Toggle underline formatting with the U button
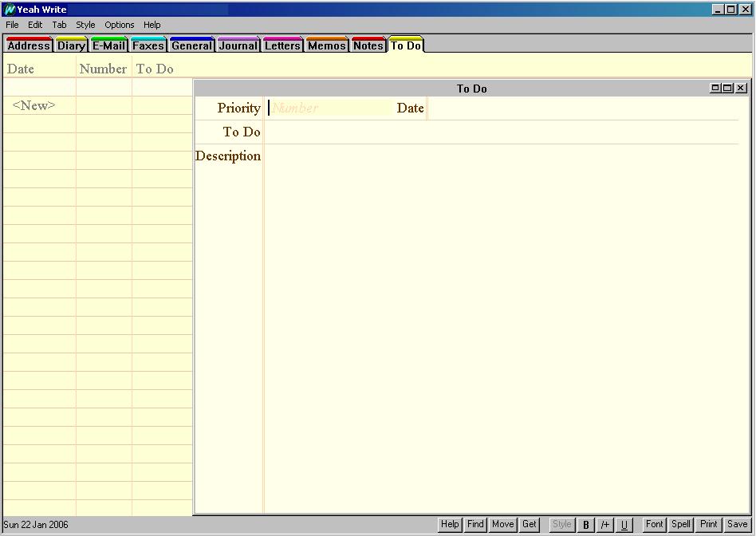This screenshot has width=756, height=536. click(624, 525)
